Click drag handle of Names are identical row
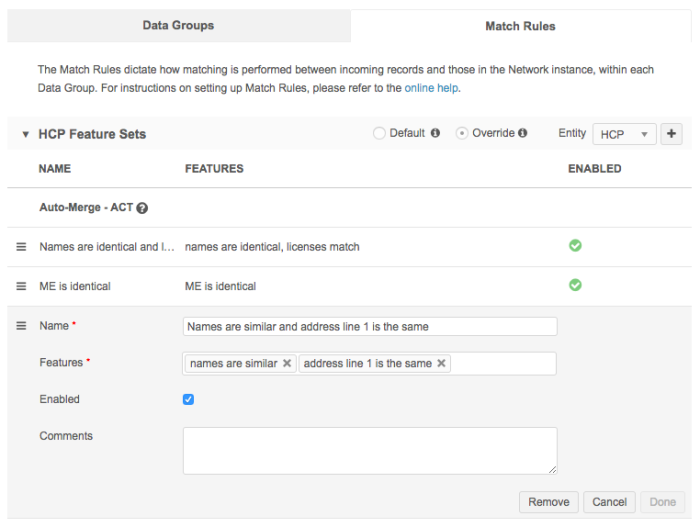 pyautogui.click(x=21, y=246)
